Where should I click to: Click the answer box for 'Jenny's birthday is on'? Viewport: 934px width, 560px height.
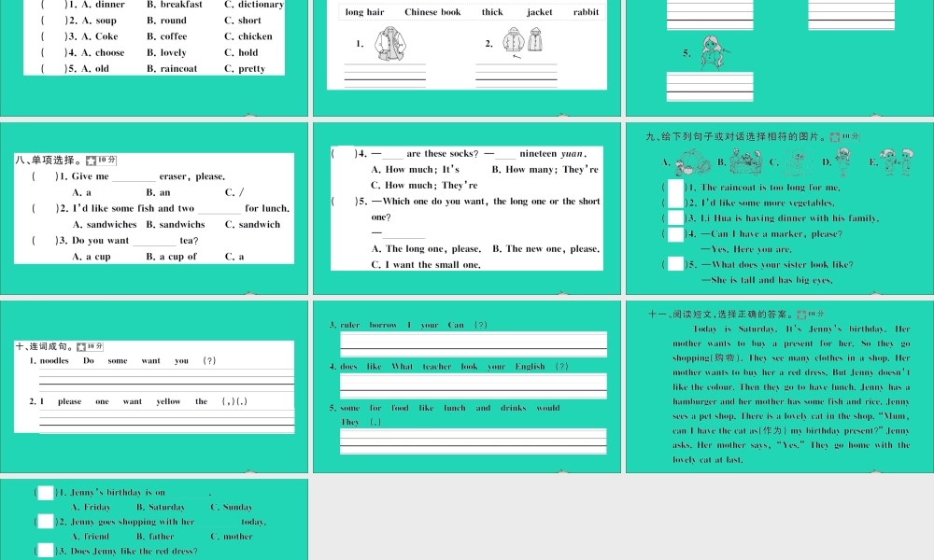pyautogui.click(x=46, y=492)
